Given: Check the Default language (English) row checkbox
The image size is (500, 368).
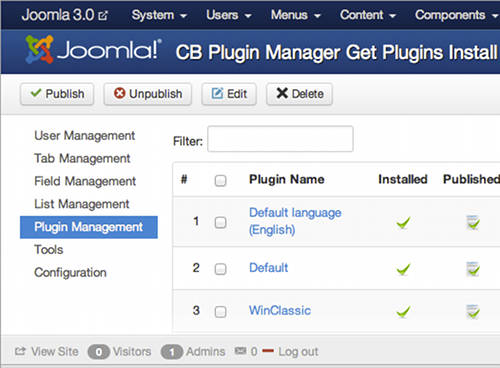Looking at the screenshot, I should 220,222.
